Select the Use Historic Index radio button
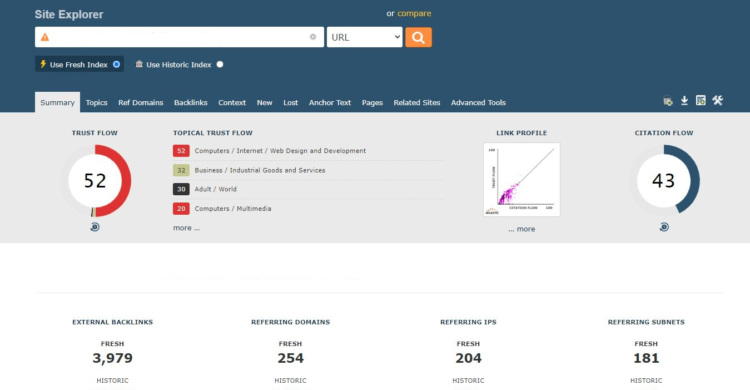Viewport: 750px width, 390px height. 220,64
